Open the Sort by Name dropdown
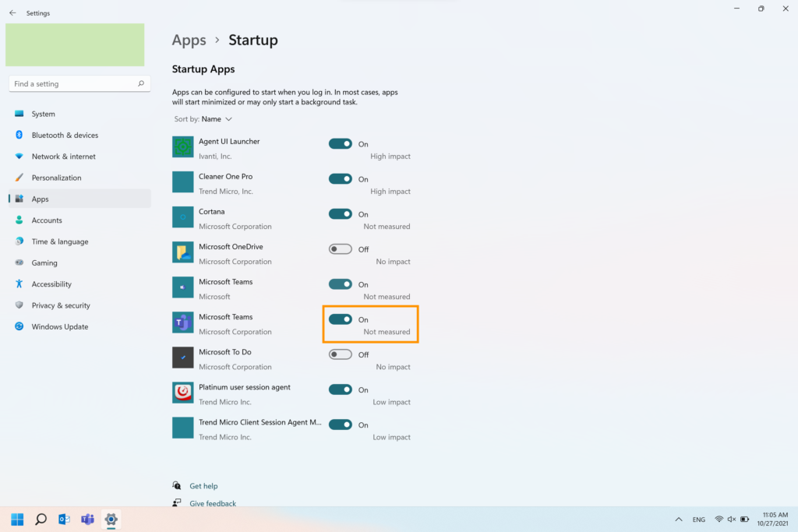Screen dimensions: 798x532 pyautogui.click(x=216, y=119)
